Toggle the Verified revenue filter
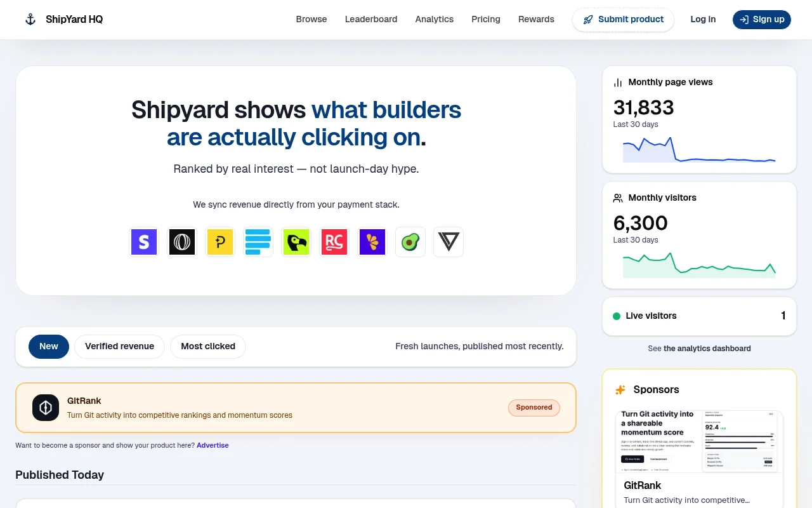This screenshot has height=508, width=812. (119, 346)
